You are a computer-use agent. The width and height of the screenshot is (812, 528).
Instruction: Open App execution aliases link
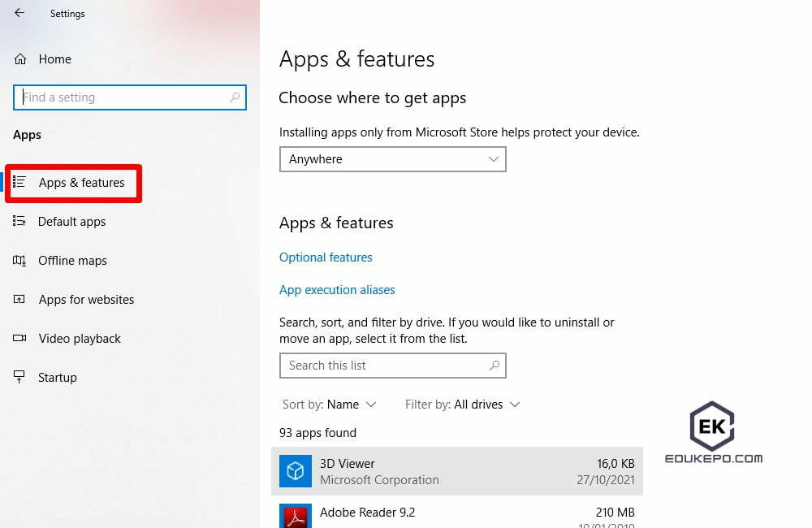(x=337, y=290)
